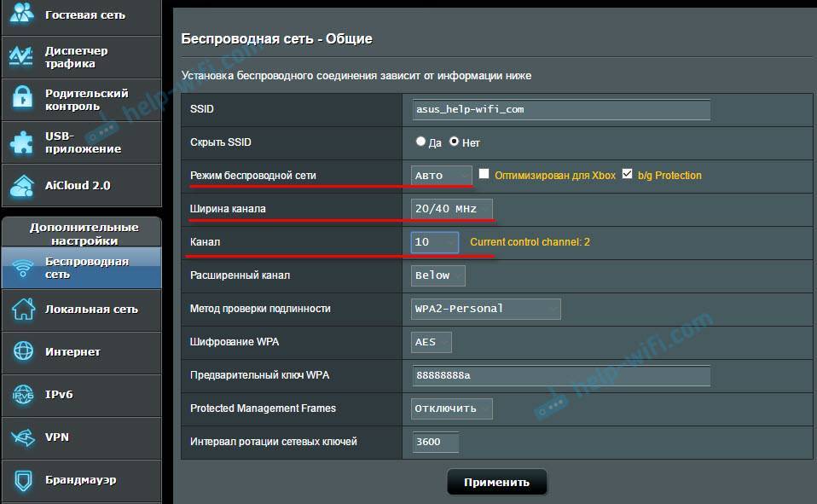
Task: Click the AiCloud 2.0 cloud icon
Action: (21, 185)
